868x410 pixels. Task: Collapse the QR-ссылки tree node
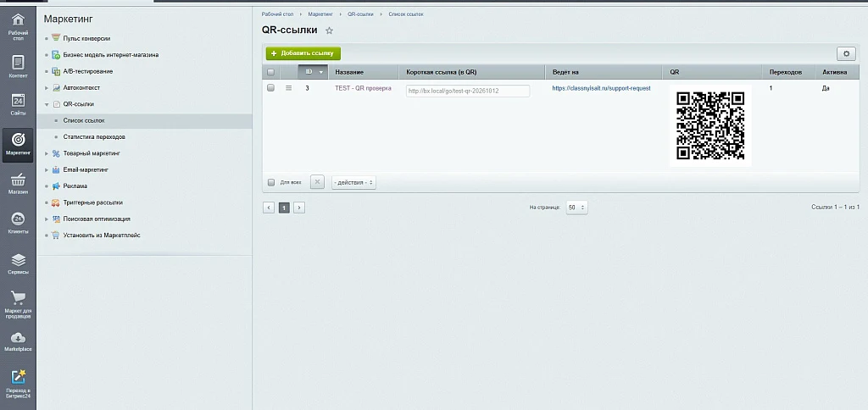47,104
